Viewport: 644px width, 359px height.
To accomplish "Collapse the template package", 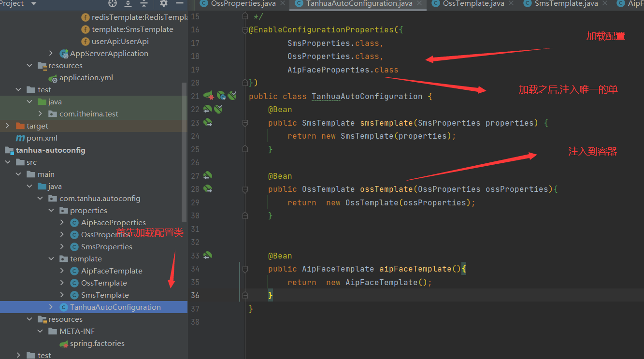I will coord(51,259).
